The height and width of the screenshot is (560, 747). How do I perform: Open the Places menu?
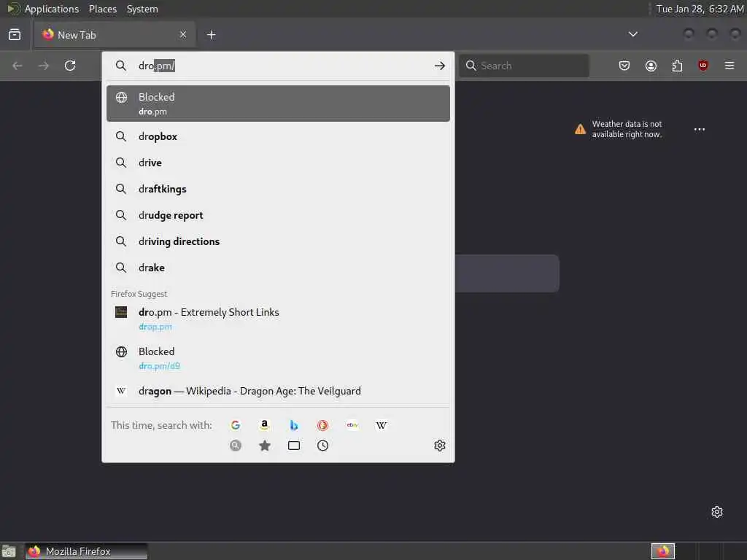click(102, 9)
